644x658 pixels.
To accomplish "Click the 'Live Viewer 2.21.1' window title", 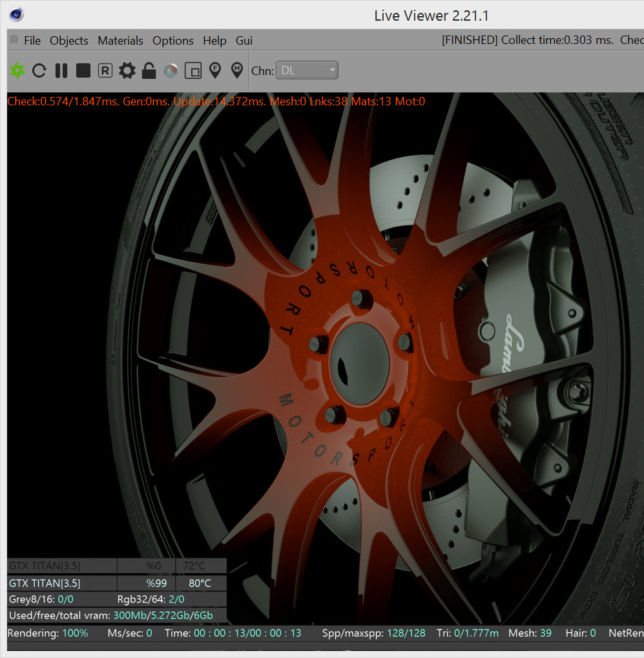I will point(431,16).
